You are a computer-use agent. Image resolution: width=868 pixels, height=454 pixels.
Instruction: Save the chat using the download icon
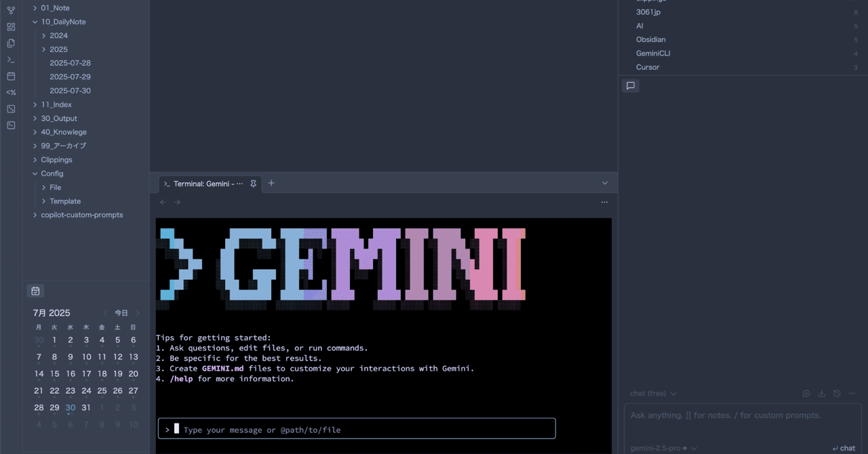[x=822, y=393]
